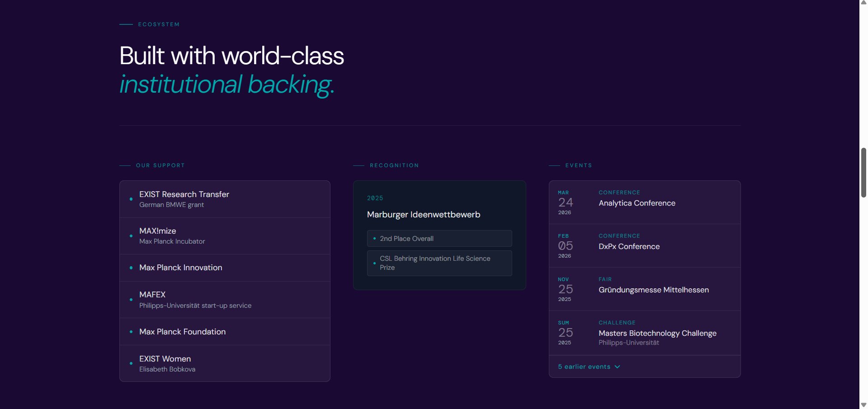The width and height of the screenshot is (868, 409).
Task: Click the FEB 05 2026 date marker
Action: point(565,246)
